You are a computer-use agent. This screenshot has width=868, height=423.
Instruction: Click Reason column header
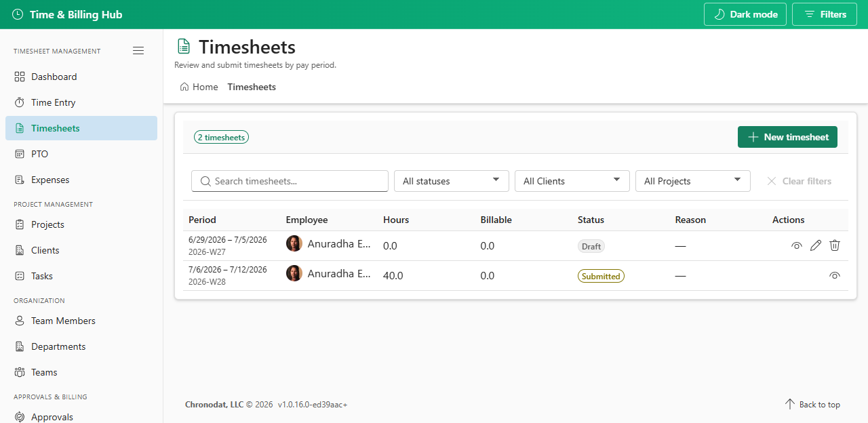[690, 220]
